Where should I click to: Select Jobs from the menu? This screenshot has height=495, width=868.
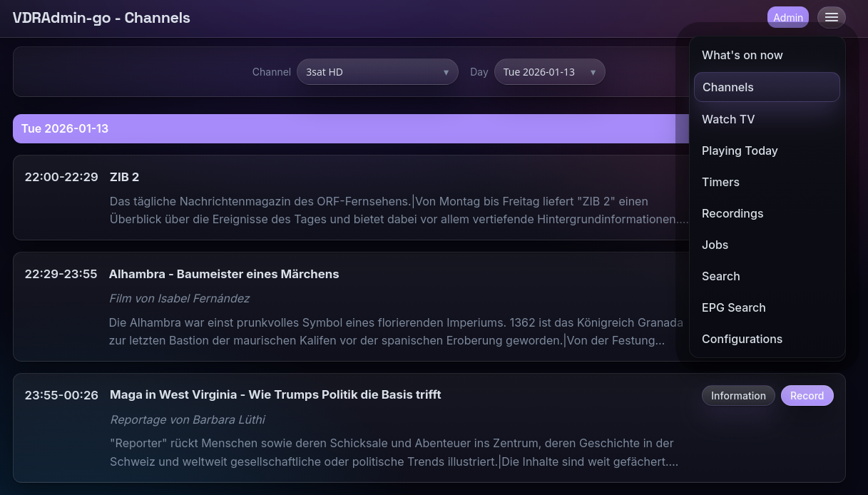[x=715, y=245]
